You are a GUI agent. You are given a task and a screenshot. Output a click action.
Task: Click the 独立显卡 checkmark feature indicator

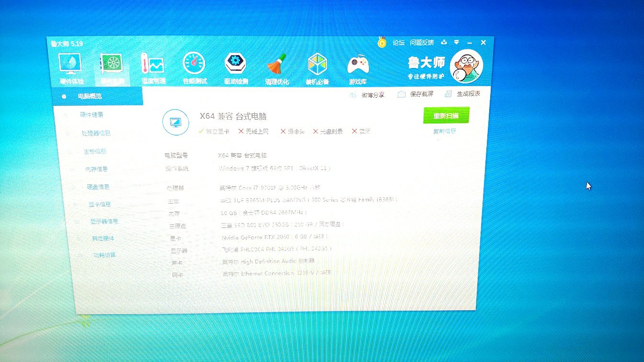pyautogui.click(x=214, y=131)
